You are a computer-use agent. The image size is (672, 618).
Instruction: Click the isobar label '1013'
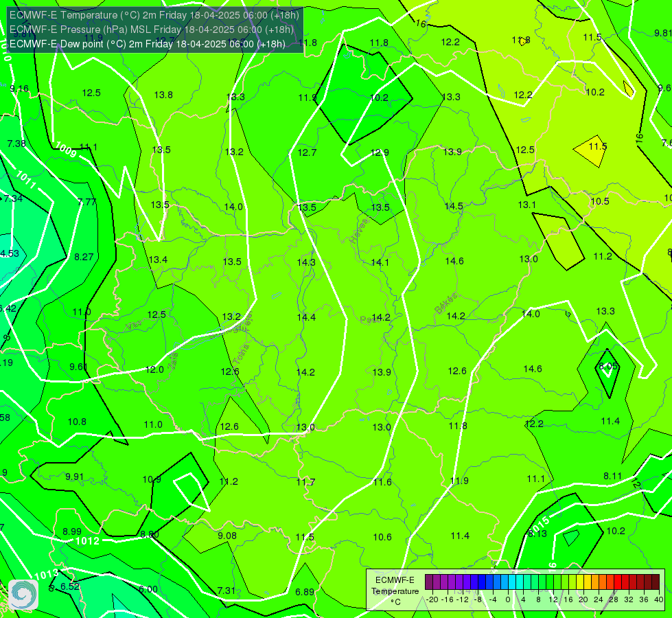(x=46, y=575)
